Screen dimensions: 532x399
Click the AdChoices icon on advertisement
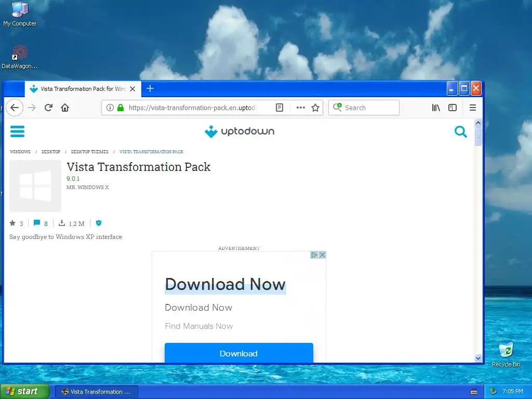tap(314, 255)
